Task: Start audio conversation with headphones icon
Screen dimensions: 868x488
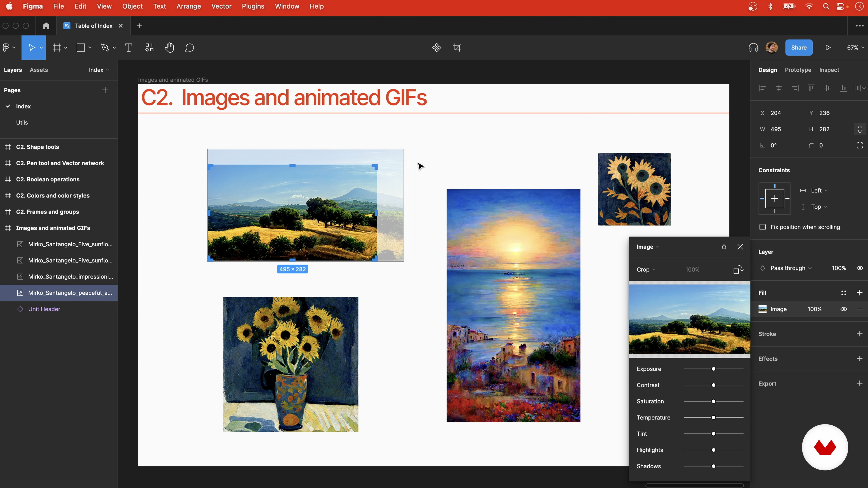Action: pos(753,47)
